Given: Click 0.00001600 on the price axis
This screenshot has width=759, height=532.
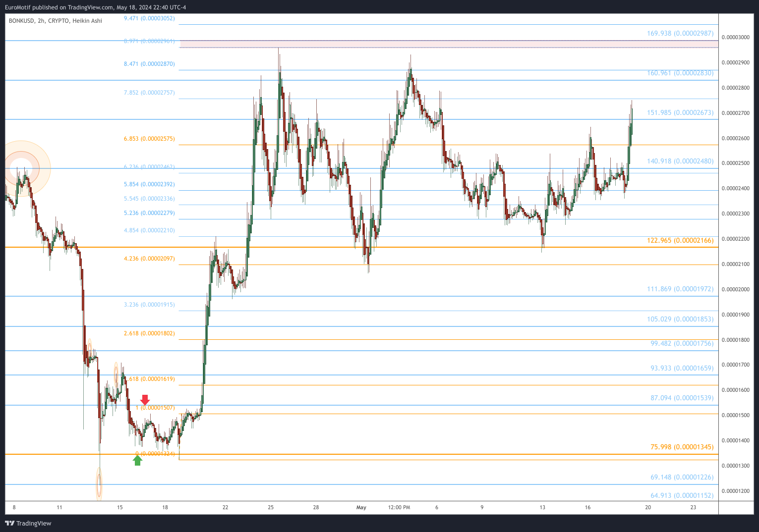Looking at the screenshot, I should tap(736, 390).
